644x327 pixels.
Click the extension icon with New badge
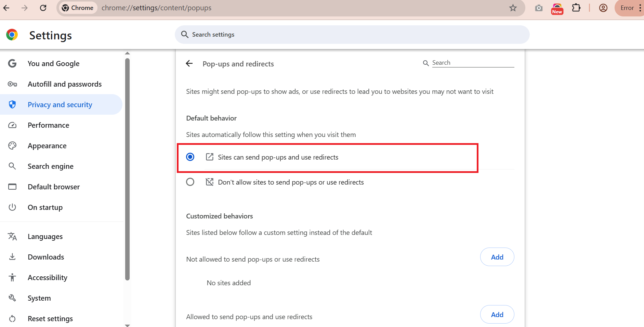(557, 9)
